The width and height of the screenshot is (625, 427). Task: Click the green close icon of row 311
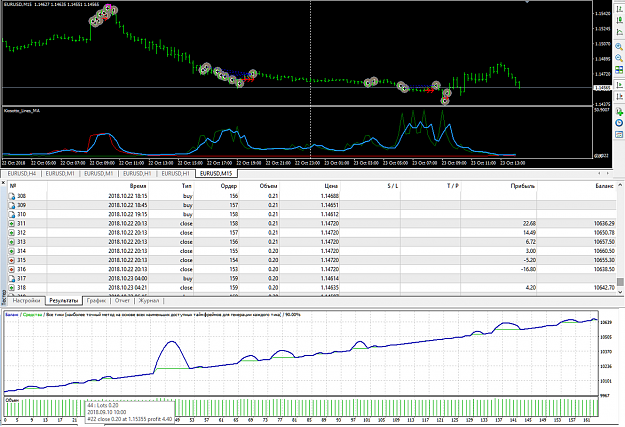click(x=12, y=223)
